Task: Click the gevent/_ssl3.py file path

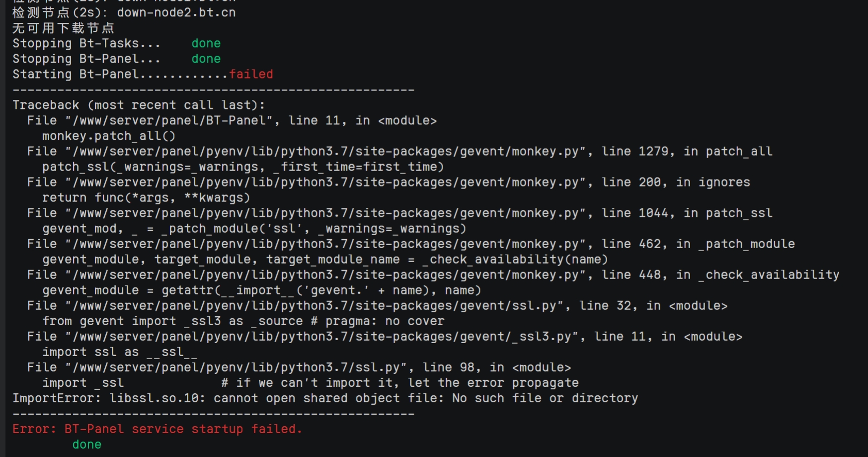Action: click(x=325, y=336)
